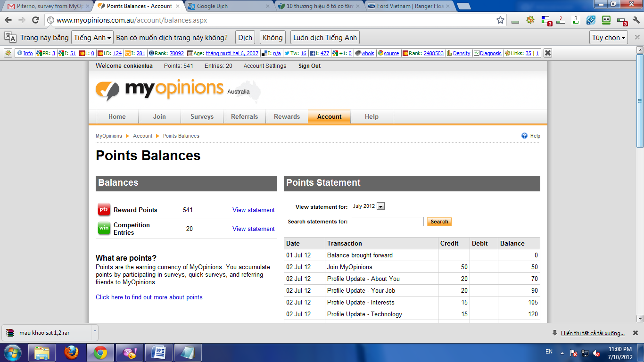The width and height of the screenshot is (644, 362).
Task: Open Windows Explorer from the taskbar
Action: [42, 353]
